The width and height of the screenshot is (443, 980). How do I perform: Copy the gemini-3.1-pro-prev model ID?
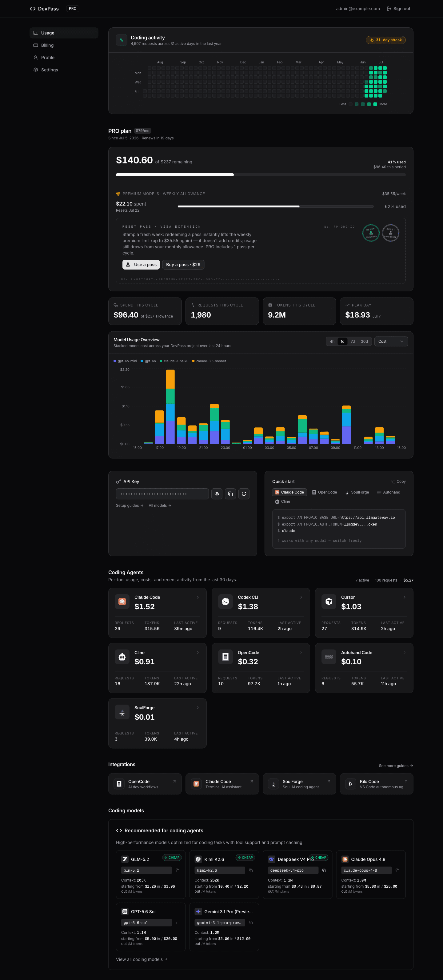point(251,922)
